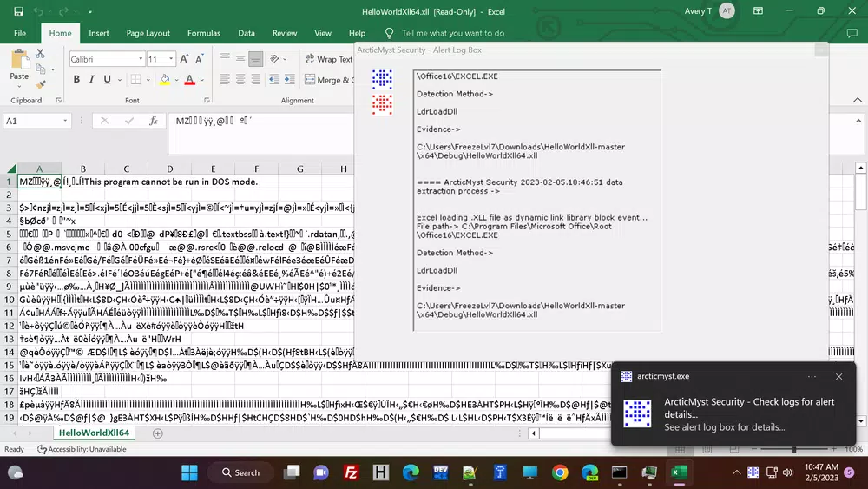Click the Decrease Indent icon

click(x=274, y=79)
